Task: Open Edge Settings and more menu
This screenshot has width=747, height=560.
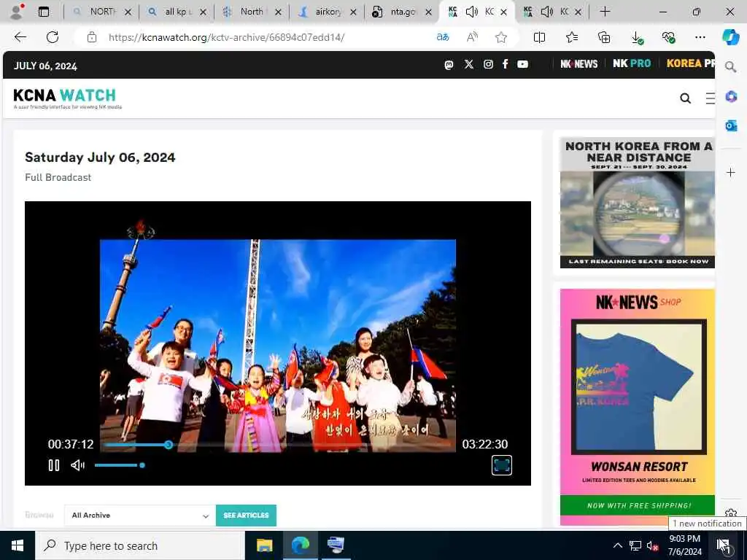Action: 700,37
